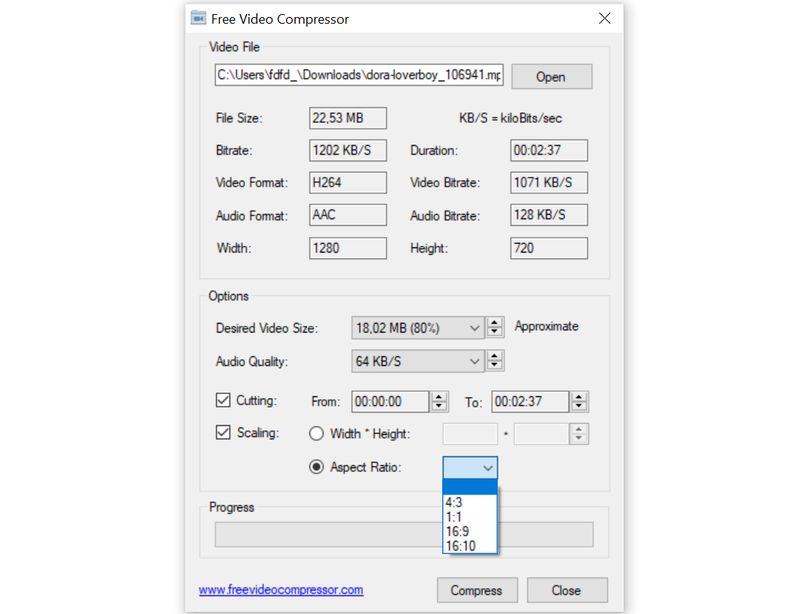
Task: Choose the blank highlighted aspect ratio option
Action: pos(470,487)
